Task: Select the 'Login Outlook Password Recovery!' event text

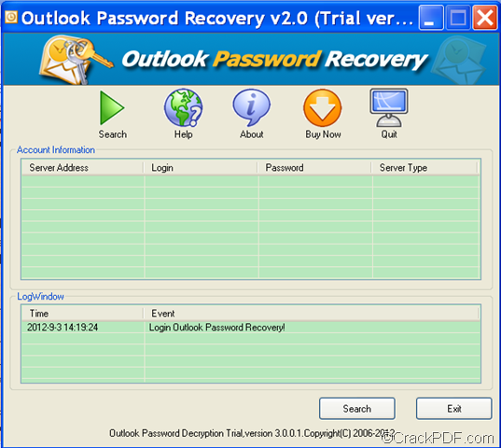Action: (217, 328)
